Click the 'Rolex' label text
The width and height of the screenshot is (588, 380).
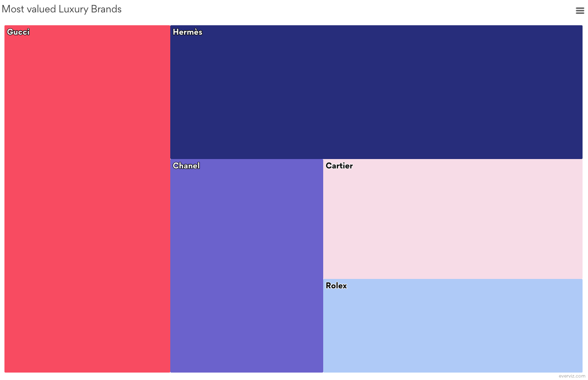pyautogui.click(x=336, y=285)
